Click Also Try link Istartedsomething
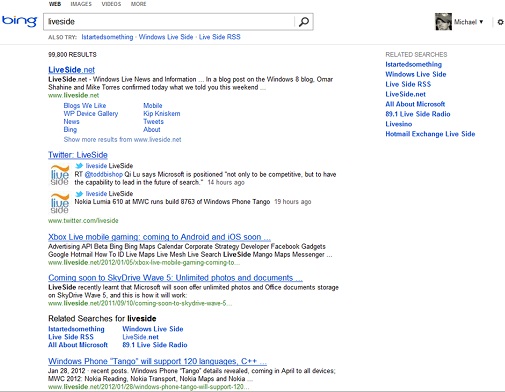The image size is (505, 392). tap(107, 37)
